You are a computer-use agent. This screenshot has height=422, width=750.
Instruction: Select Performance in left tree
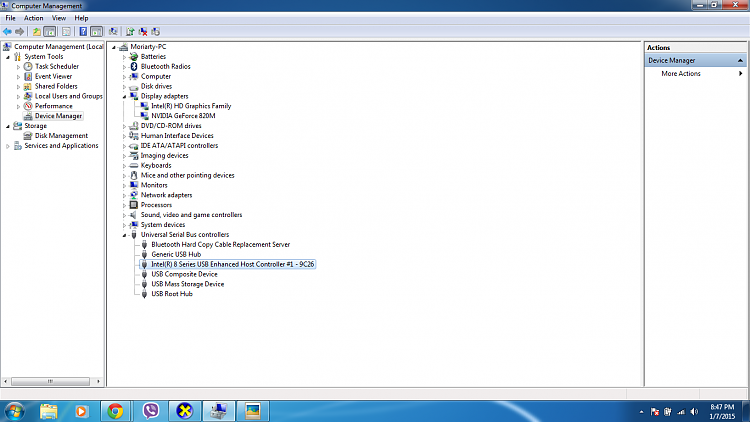pyautogui.click(x=54, y=106)
